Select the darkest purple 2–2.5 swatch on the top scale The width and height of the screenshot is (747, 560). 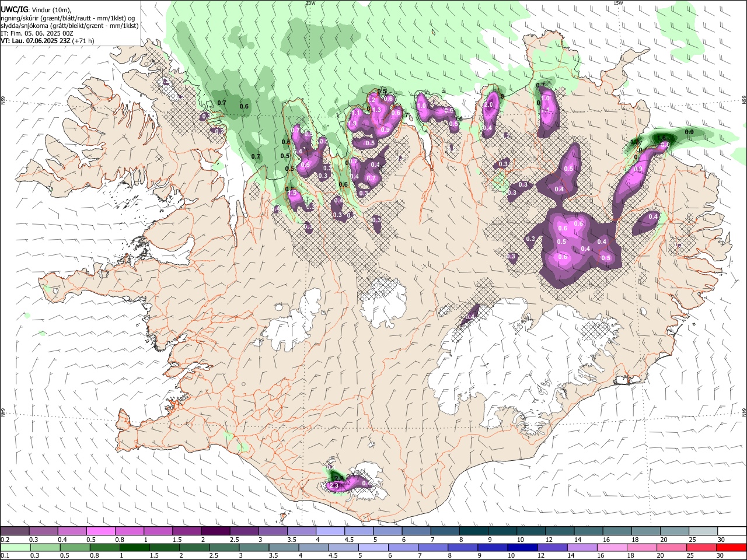(215, 531)
